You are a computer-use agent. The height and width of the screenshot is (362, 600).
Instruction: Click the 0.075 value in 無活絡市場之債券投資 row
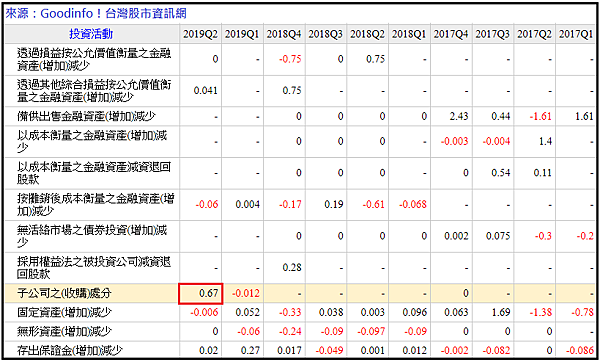point(498,236)
